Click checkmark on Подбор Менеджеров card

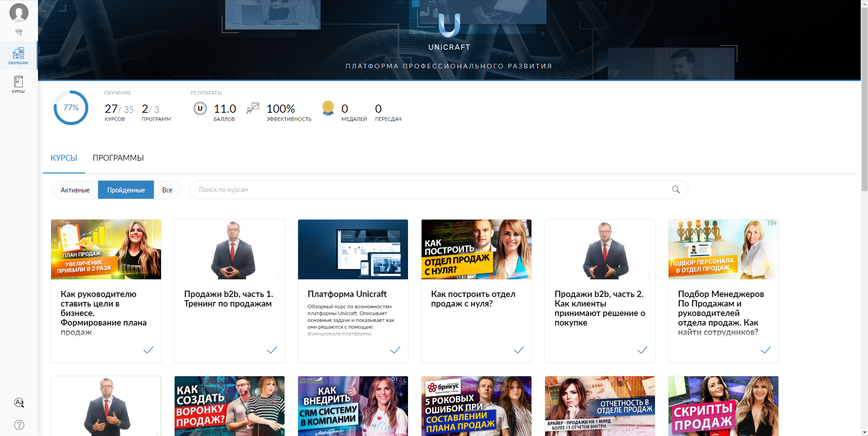766,350
